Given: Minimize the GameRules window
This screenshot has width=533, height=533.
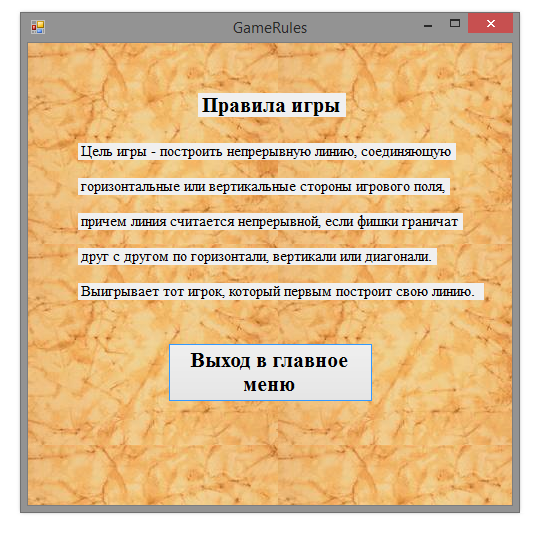Looking at the screenshot, I should pos(428,24).
